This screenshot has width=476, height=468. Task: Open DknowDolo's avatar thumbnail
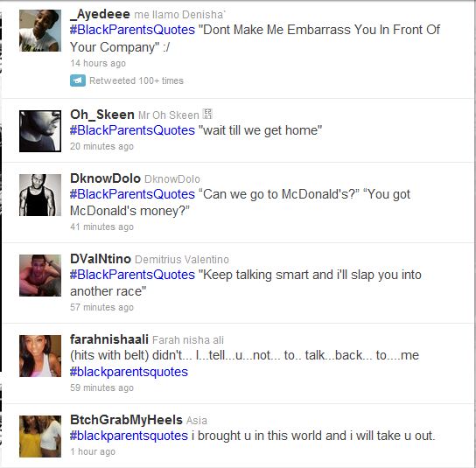(x=40, y=195)
